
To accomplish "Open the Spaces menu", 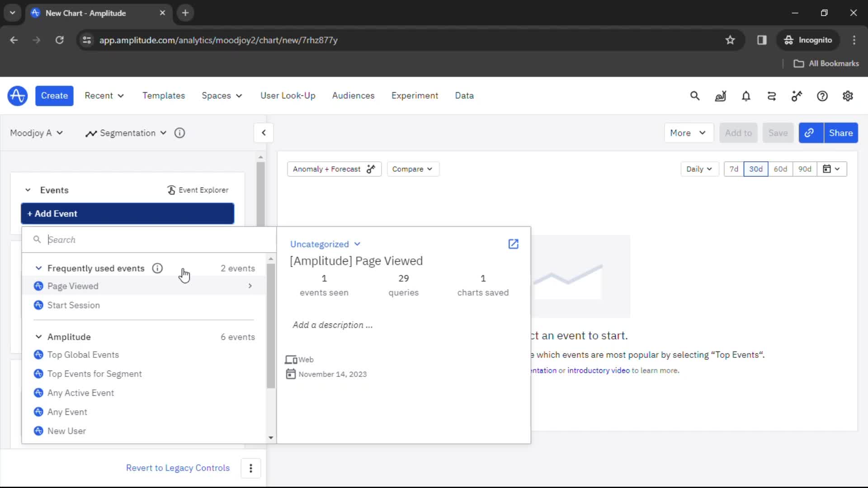I will [222, 96].
